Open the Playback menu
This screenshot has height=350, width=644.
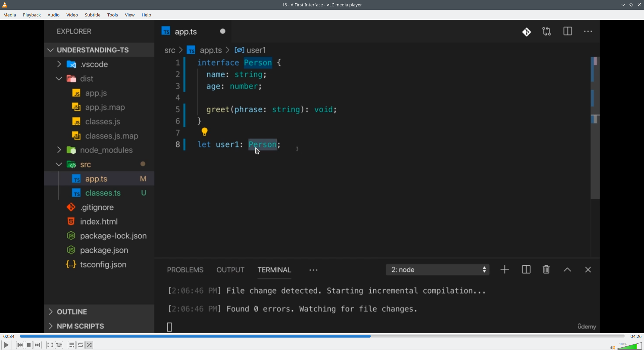tap(32, 15)
